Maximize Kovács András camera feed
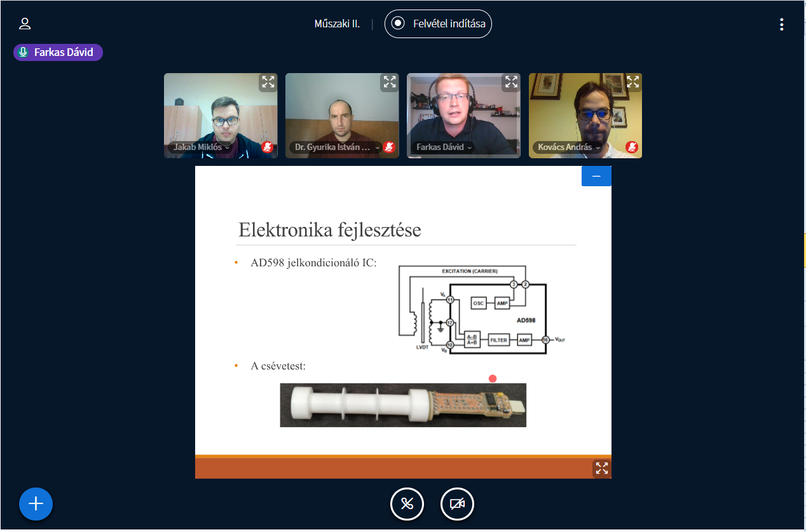The height and width of the screenshot is (532, 806). coord(632,82)
